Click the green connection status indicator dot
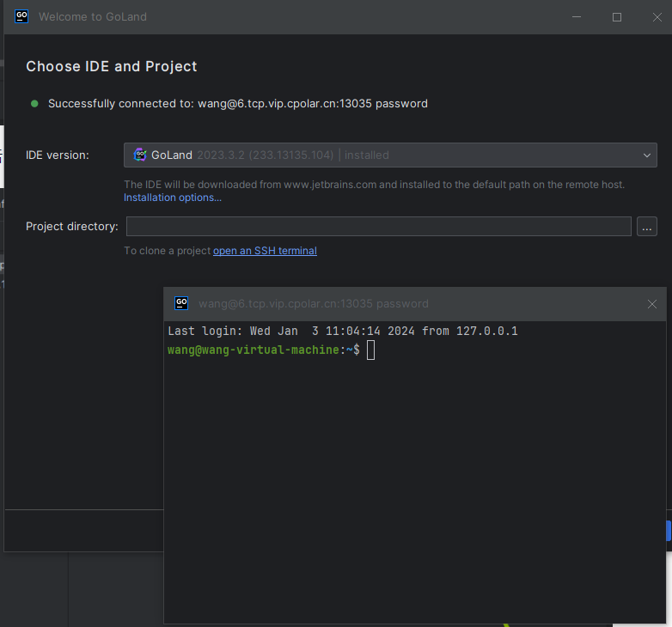Screen dimensions: 672x627 (x=34, y=103)
